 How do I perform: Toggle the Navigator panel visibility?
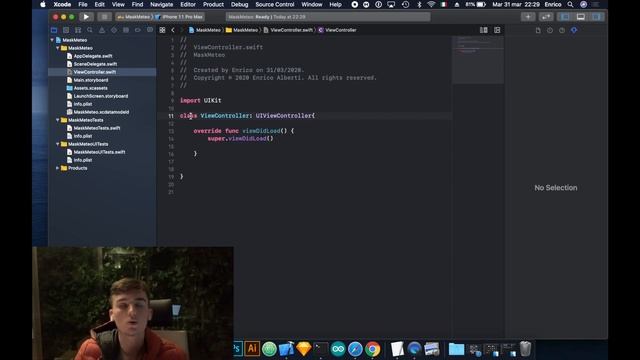[565, 17]
